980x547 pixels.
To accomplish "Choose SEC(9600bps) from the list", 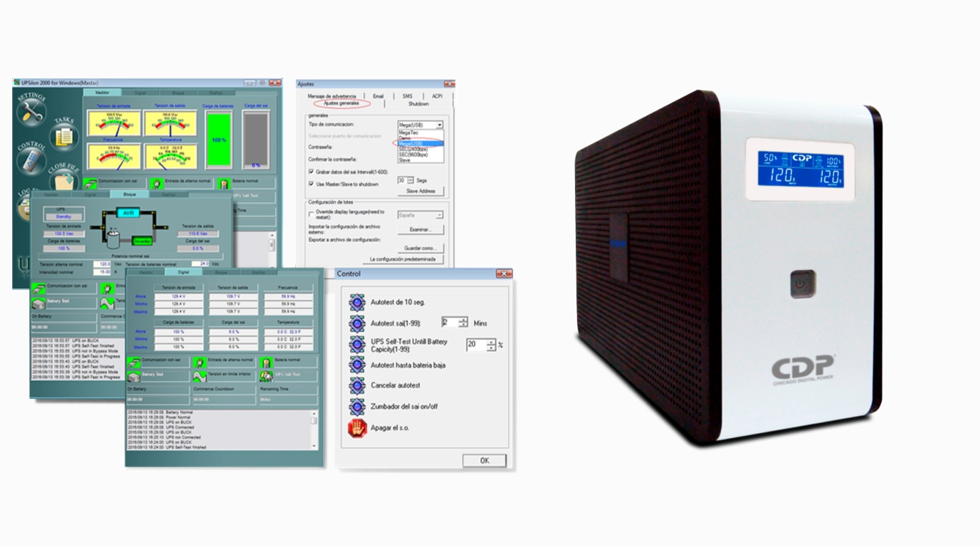I will [421, 155].
